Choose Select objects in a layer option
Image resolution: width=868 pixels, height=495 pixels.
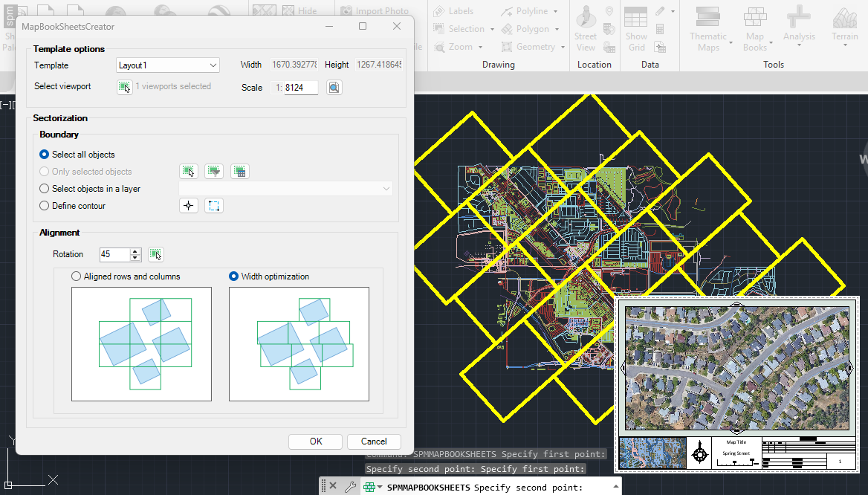pyautogui.click(x=45, y=189)
